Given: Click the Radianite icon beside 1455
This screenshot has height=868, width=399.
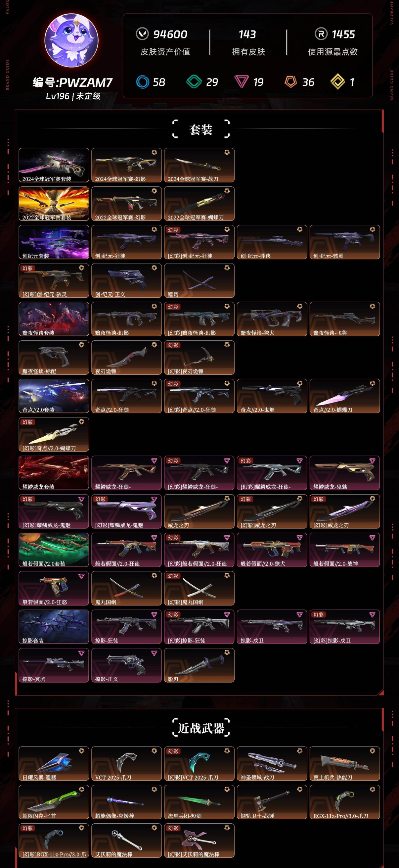Looking at the screenshot, I should click(x=321, y=34).
